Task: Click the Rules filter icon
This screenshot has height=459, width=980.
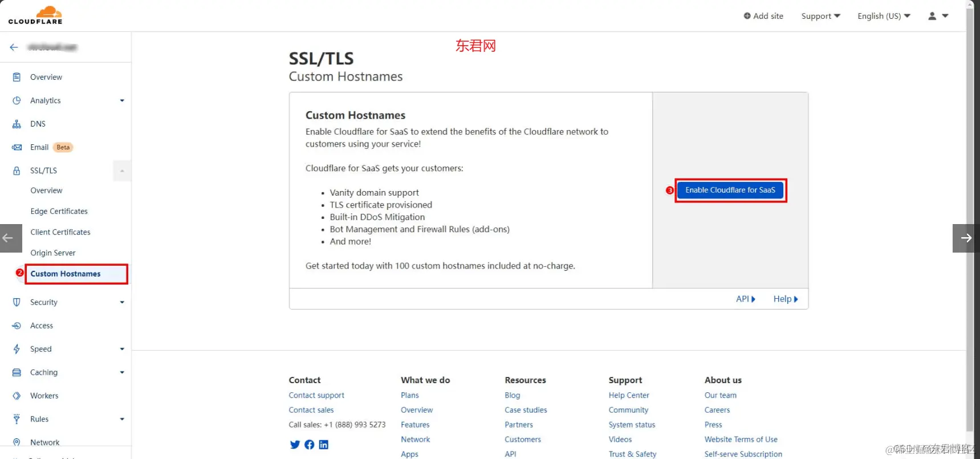Action: coord(17,419)
